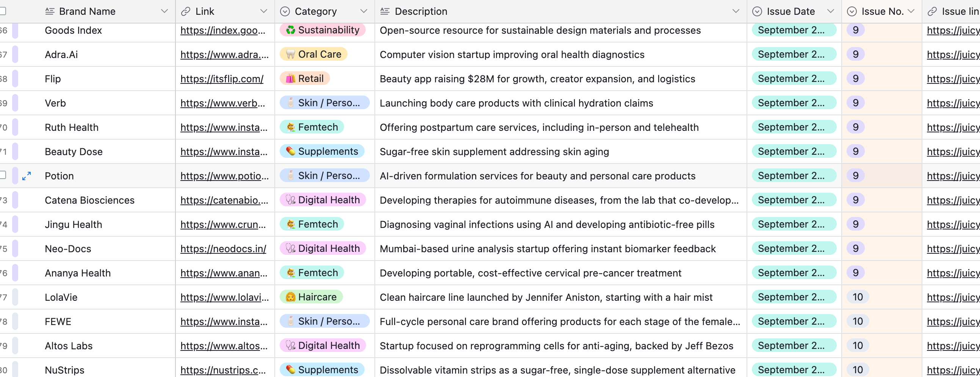Open the issue link in the Flip row

[953, 79]
